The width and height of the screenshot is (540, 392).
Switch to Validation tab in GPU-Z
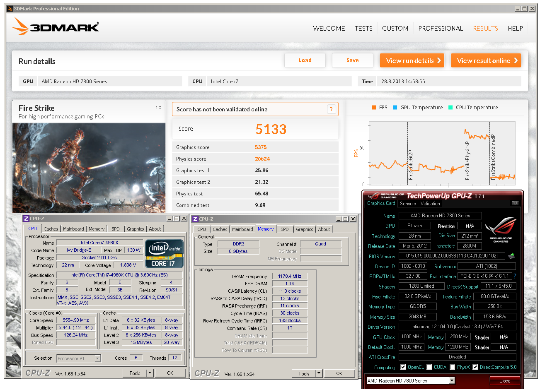430,204
